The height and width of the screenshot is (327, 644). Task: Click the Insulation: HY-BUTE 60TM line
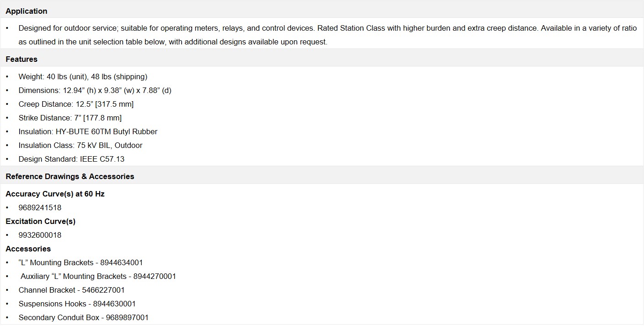pyautogui.click(x=88, y=131)
